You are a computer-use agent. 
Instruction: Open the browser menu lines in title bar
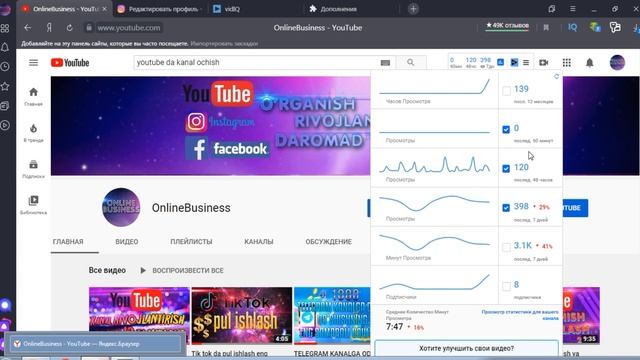pos(573,9)
